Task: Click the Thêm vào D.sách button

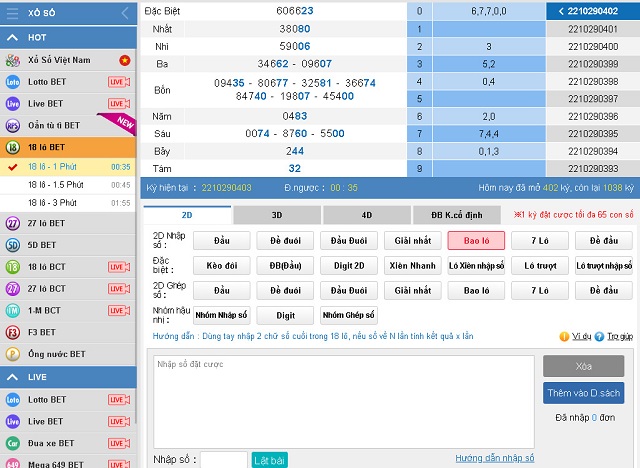Action: pyautogui.click(x=583, y=393)
